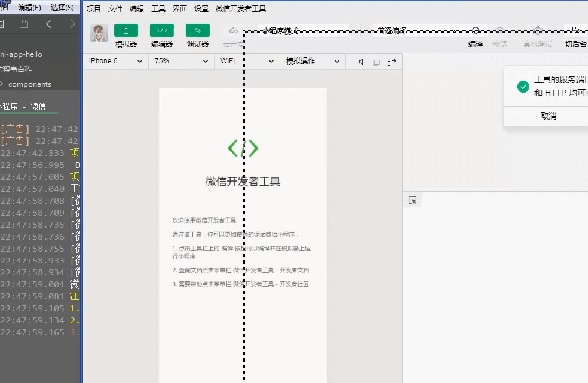Click the user avatar in toolbar
The height and width of the screenshot is (383, 588).
pos(99,33)
